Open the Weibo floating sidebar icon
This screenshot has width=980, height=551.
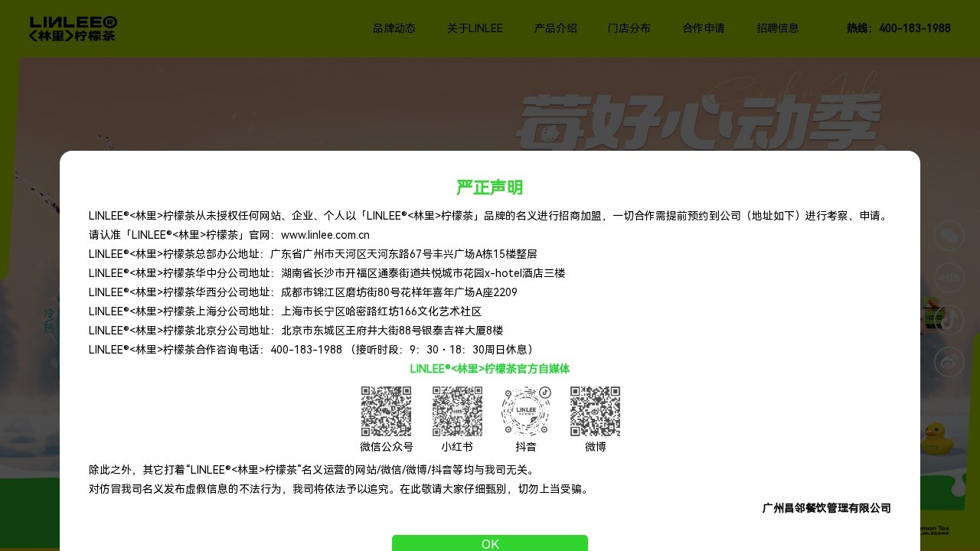tap(949, 362)
